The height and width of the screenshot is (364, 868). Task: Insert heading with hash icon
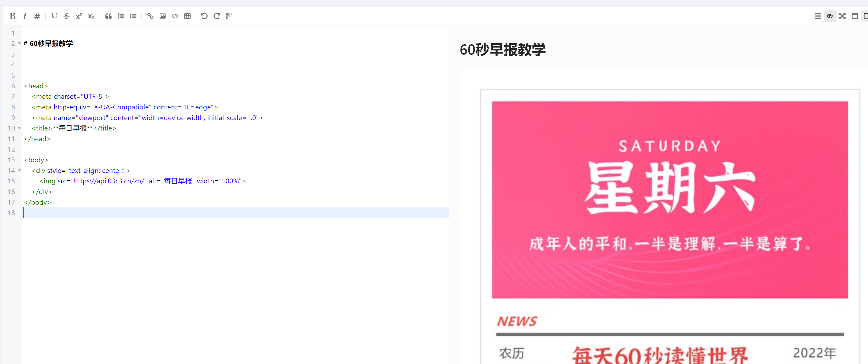pyautogui.click(x=37, y=16)
